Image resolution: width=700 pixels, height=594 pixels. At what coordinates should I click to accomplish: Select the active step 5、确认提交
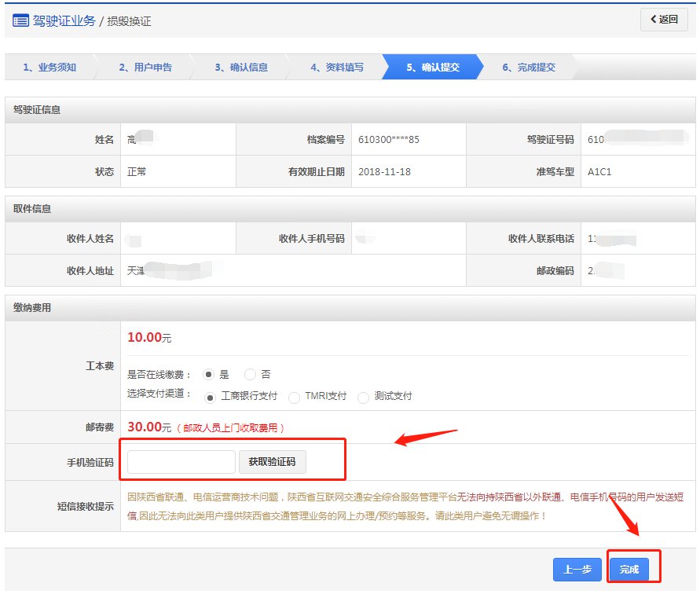click(433, 68)
